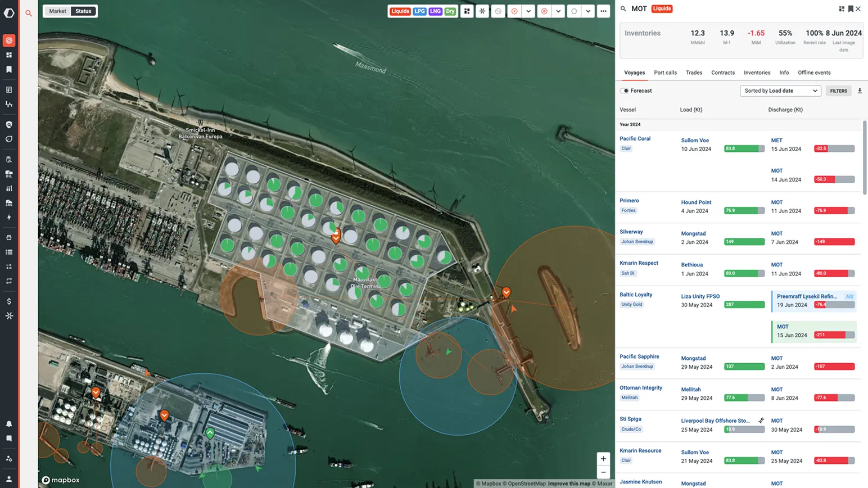
Task: Click the Improve this map link
Action: tap(569, 484)
